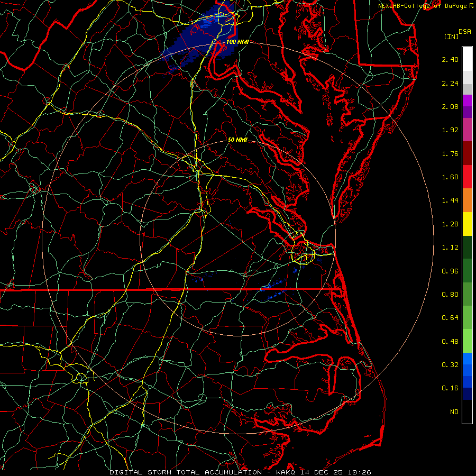Pick the black ND swatch in the legend

pos(467,411)
